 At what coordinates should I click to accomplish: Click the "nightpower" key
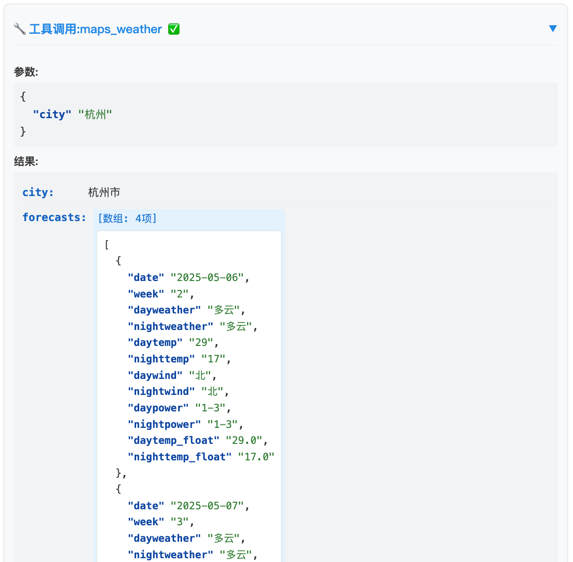coord(164,424)
